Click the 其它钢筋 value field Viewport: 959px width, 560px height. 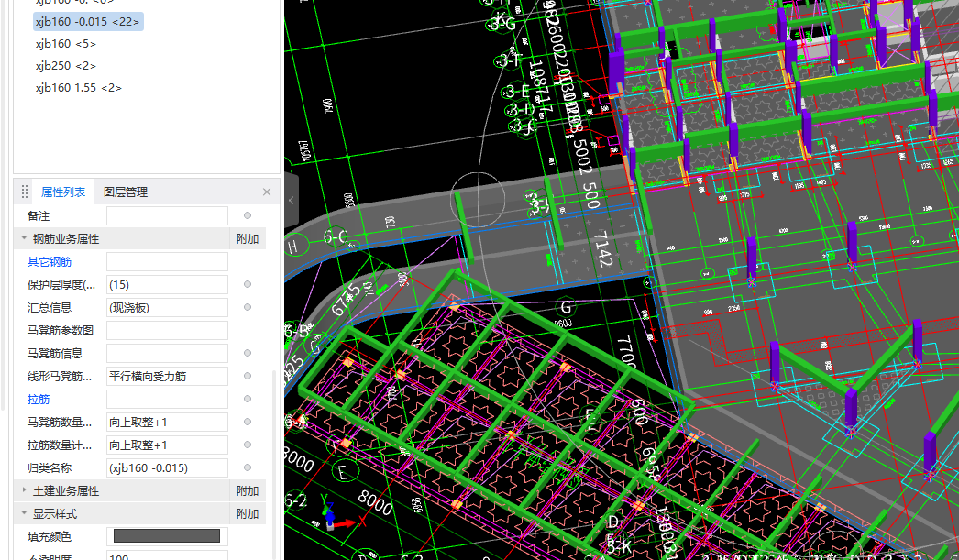coord(167,261)
